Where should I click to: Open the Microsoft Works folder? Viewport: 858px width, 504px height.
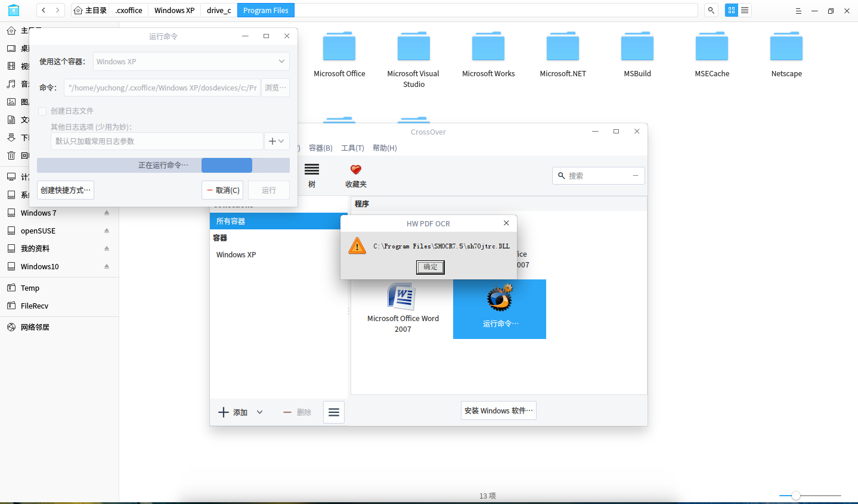[x=488, y=55]
